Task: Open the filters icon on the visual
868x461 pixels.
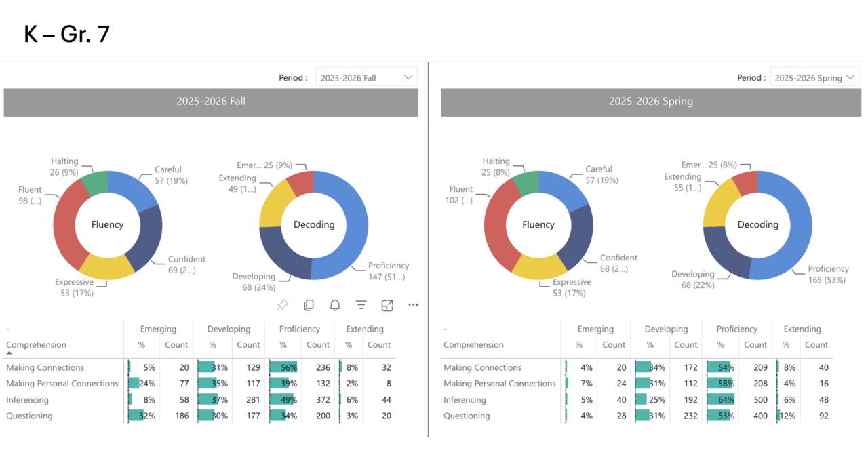Action: [x=361, y=305]
